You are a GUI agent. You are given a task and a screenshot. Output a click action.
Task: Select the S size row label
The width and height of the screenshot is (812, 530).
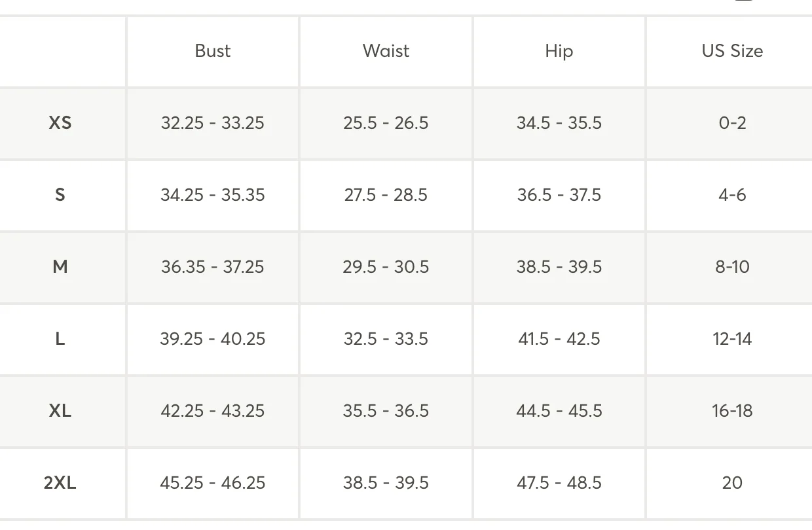pyautogui.click(x=60, y=195)
